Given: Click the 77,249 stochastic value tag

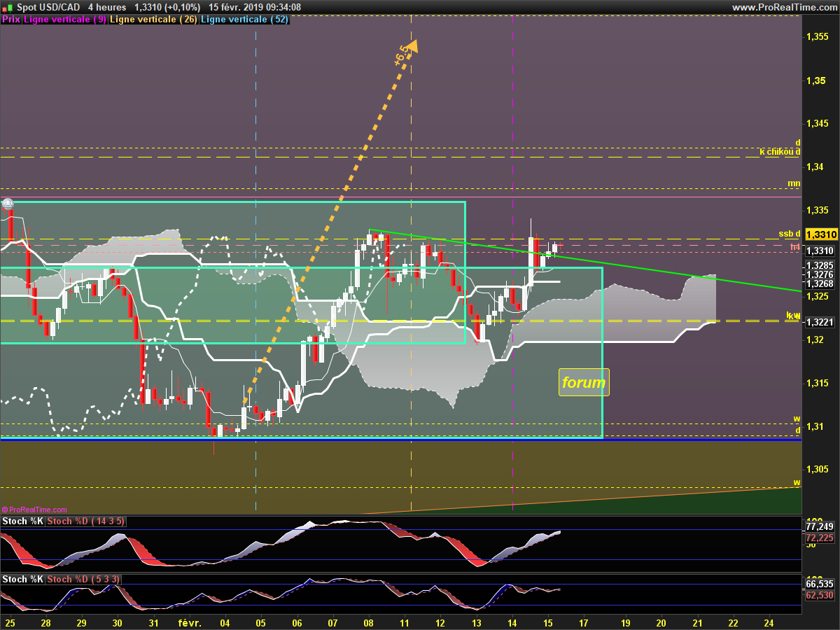Looking at the screenshot, I should point(819,526).
